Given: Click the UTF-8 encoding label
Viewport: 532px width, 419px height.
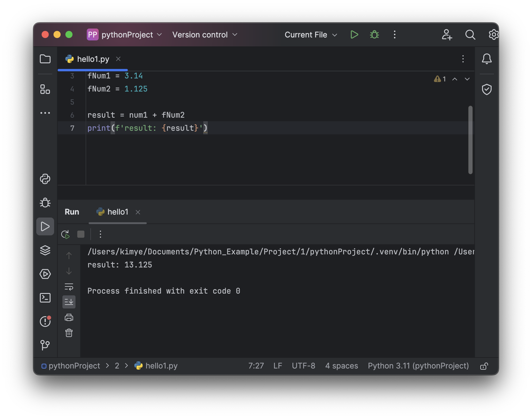Looking at the screenshot, I should coord(303,366).
